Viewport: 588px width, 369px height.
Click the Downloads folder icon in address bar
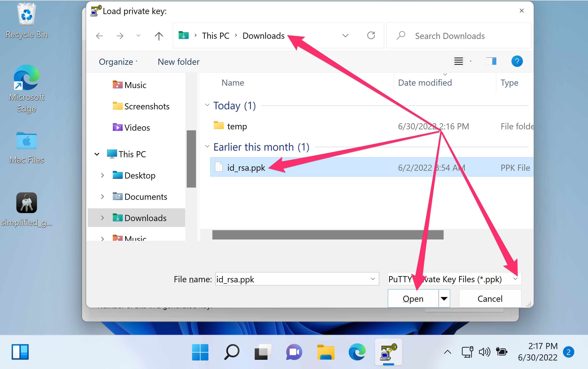pos(183,35)
